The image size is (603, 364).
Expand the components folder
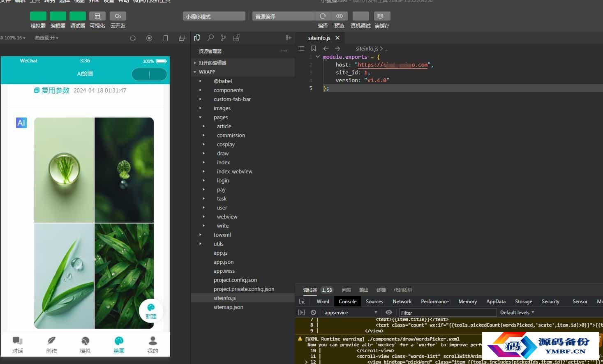click(243, 90)
